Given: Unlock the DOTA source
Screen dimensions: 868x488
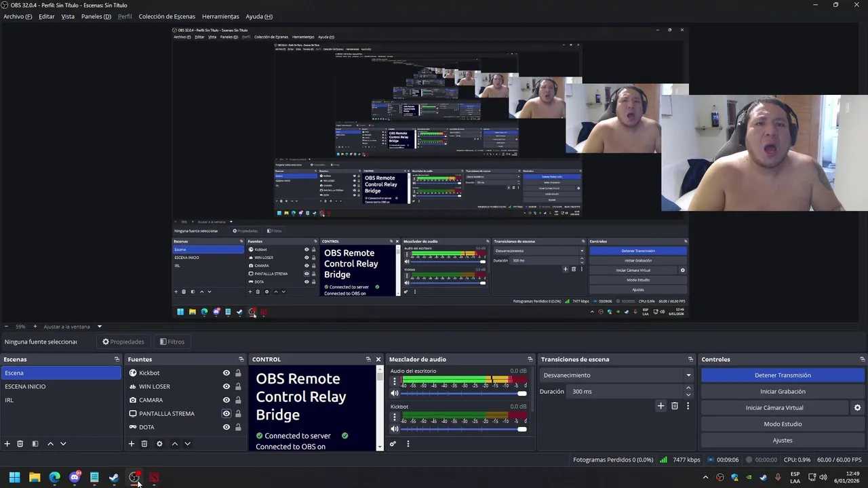Looking at the screenshot, I should (x=238, y=427).
